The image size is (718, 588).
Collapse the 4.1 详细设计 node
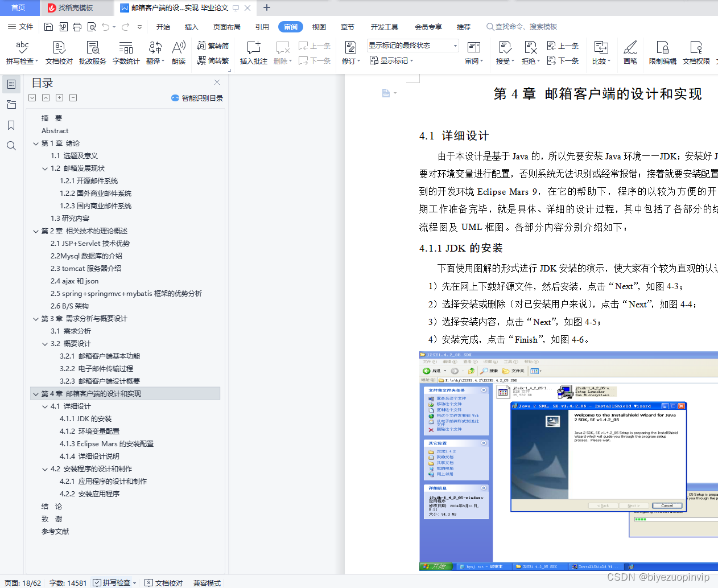(x=45, y=406)
